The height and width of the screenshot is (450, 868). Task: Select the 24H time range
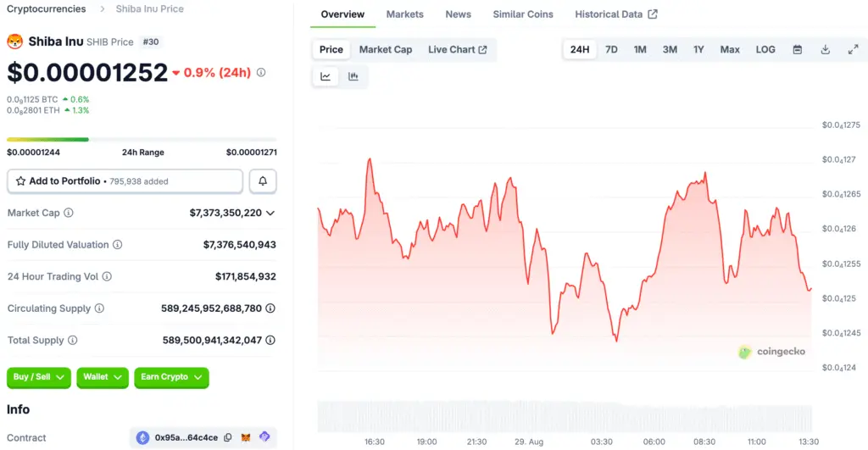coord(580,49)
